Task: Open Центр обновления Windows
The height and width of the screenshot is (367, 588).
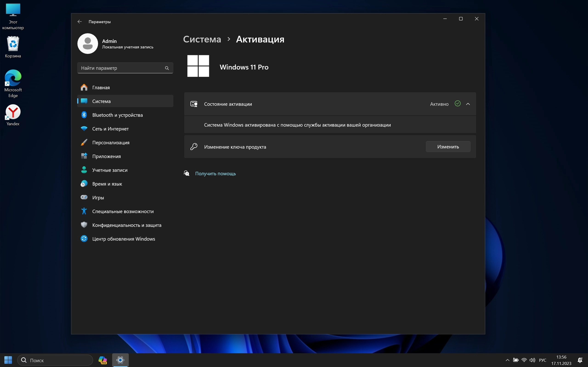Action: (x=123, y=239)
